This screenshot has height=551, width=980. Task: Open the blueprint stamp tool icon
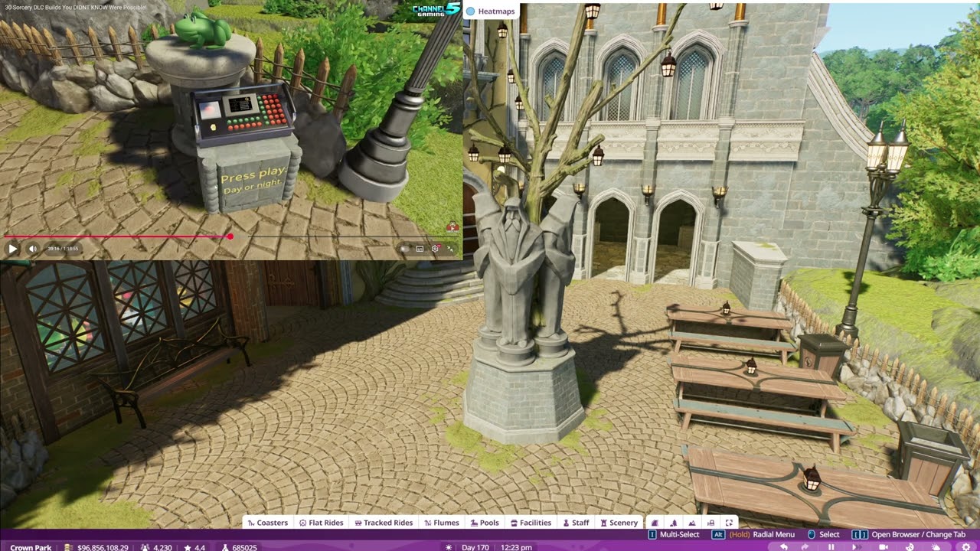(710, 523)
